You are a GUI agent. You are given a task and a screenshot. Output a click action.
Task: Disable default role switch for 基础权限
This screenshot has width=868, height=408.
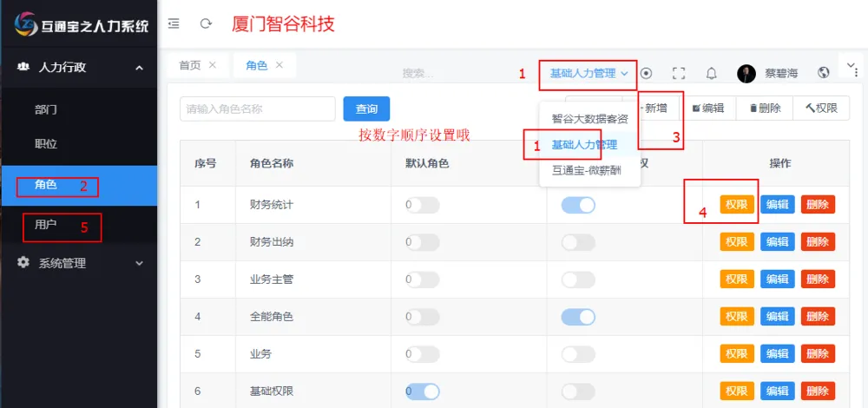(422, 392)
